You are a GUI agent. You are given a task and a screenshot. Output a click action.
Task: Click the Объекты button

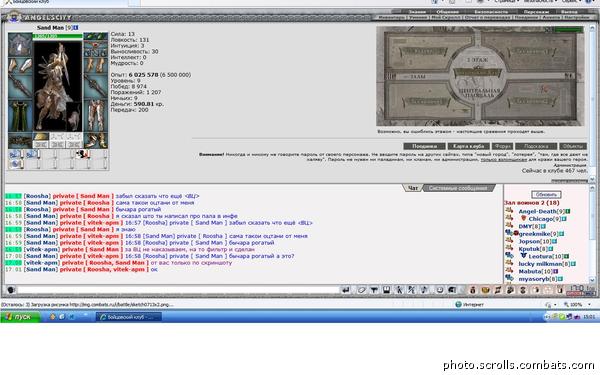(x=573, y=146)
